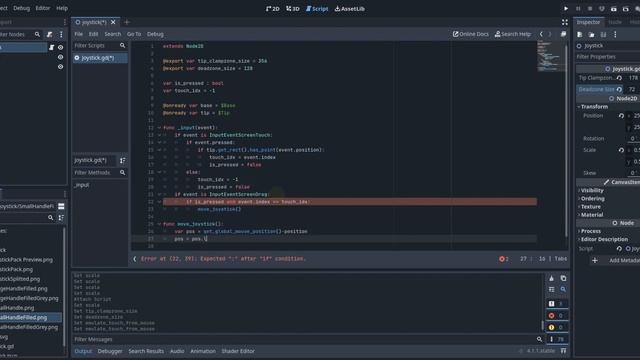Fold the move_joystick function at line 25
Screen dimensions: 640x360
pyautogui.click(x=159, y=224)
